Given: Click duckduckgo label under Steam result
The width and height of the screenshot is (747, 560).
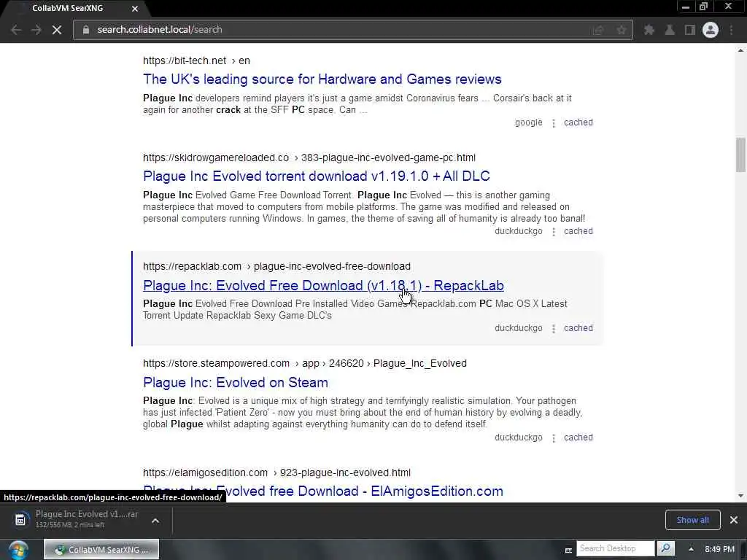Looking at the screenshot, I should pyautogui.click(x=519, y=437).
